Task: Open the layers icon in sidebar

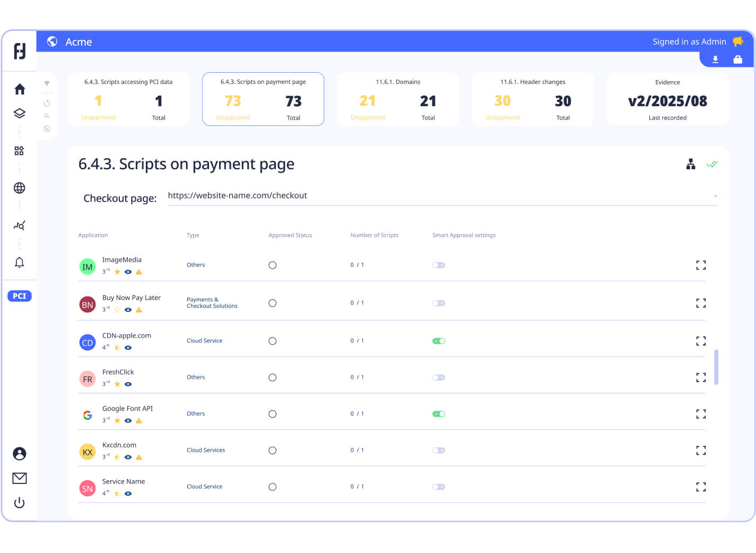Action: point(20,113)
